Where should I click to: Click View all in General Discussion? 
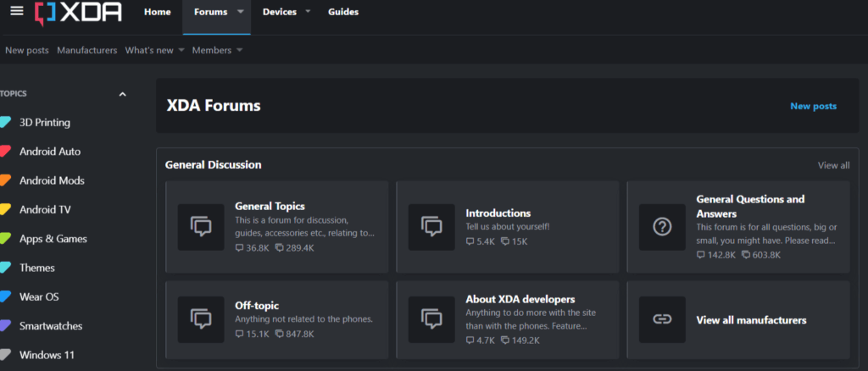[x=834, y=165]
